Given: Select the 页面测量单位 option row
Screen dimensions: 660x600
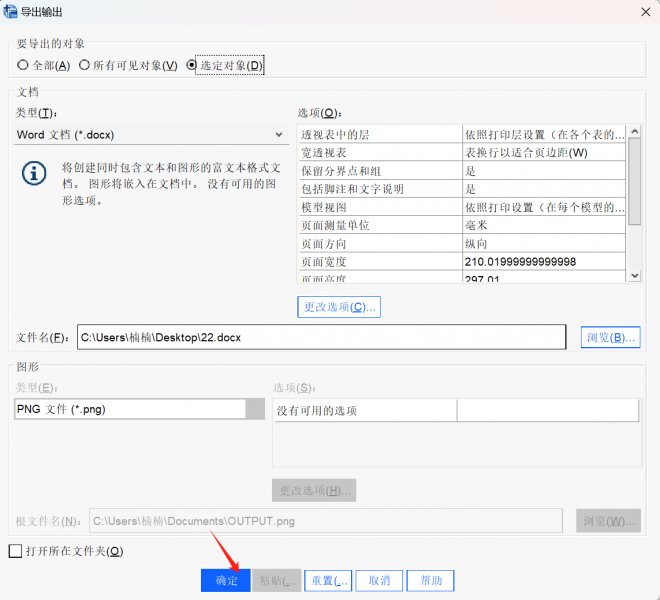Looking at the screenshot, I should click(461, 225).
